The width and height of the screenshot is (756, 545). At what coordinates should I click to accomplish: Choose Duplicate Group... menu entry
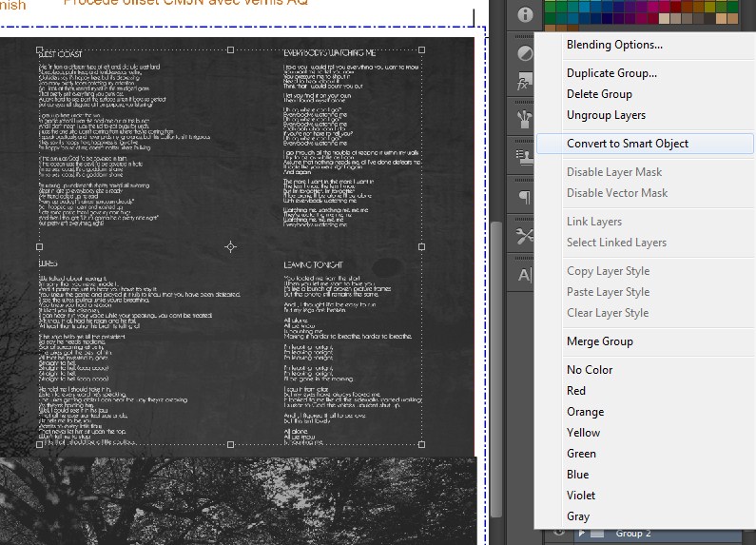click(611, 73)
